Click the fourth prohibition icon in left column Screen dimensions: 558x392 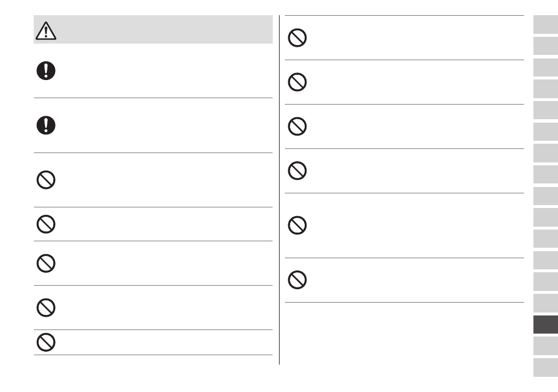click(46, 307)
